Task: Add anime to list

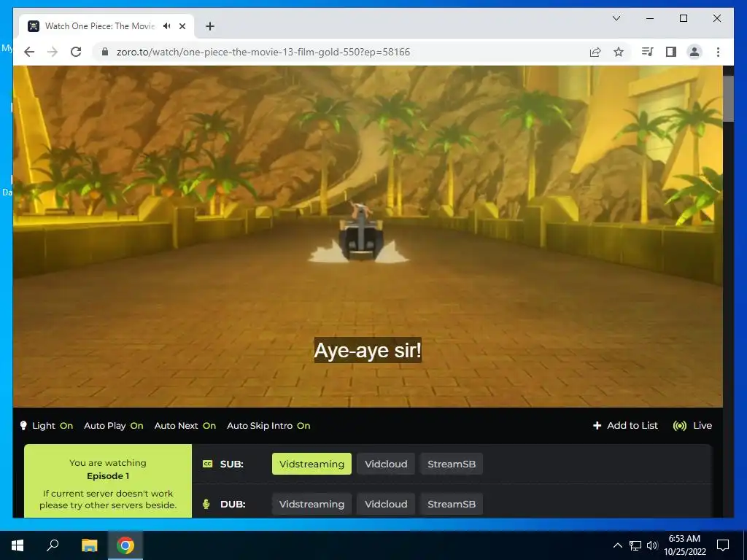Action: [x=625, y=425]
